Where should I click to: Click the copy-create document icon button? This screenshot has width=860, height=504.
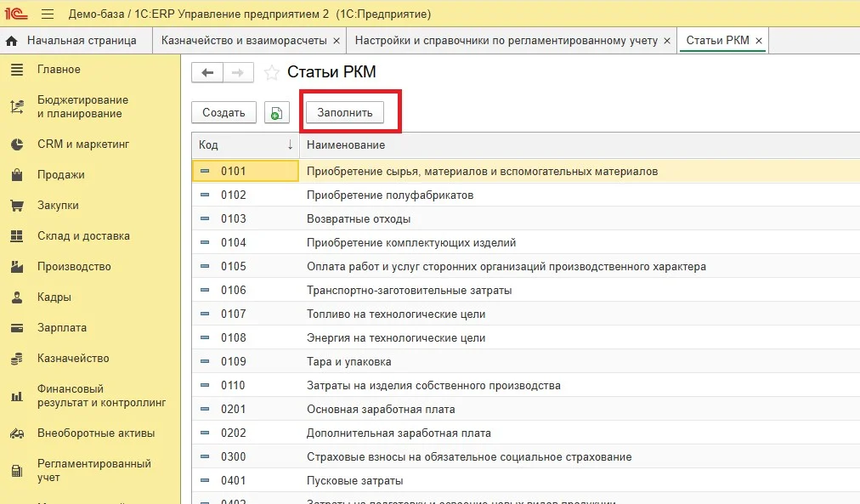(x=276, y=112)
